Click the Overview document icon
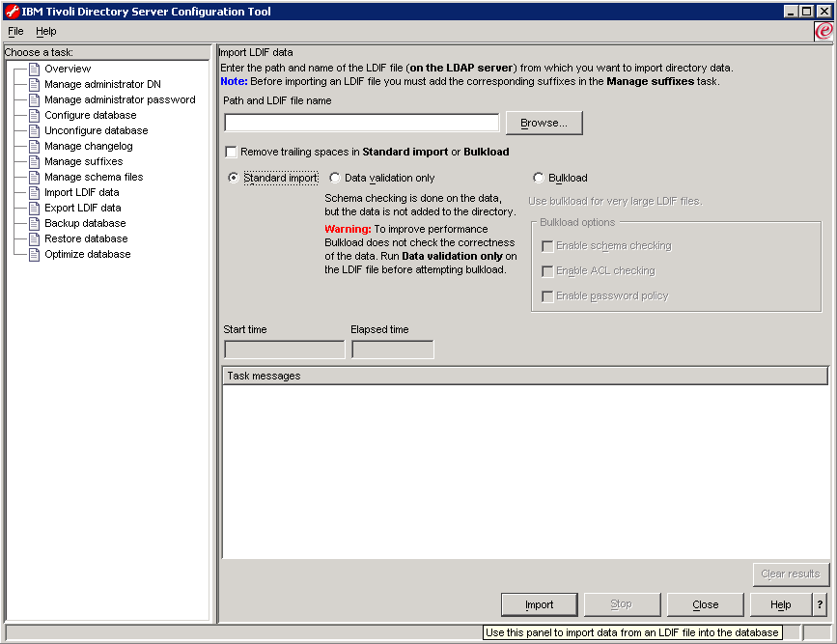 coord(34,69)
